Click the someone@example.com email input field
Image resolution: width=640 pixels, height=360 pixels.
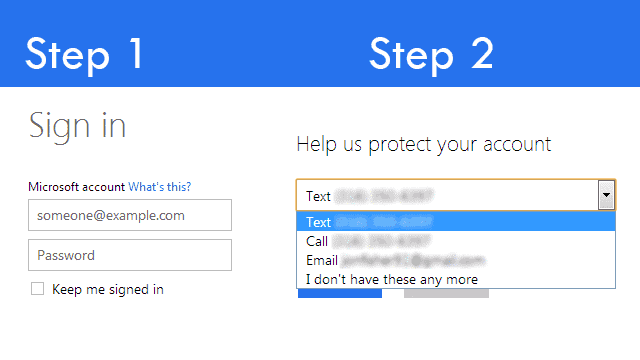130,215
